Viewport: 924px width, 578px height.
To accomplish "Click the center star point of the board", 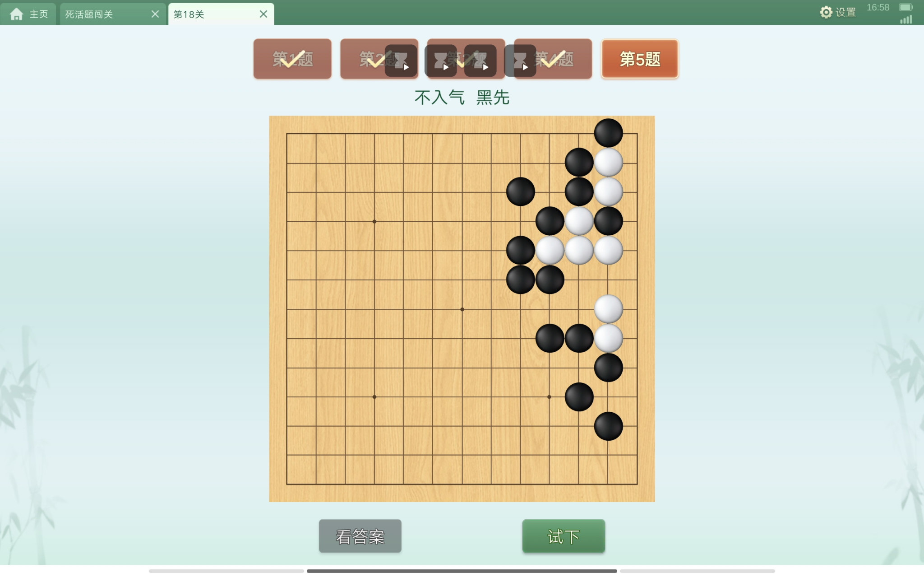I will 462,309.
